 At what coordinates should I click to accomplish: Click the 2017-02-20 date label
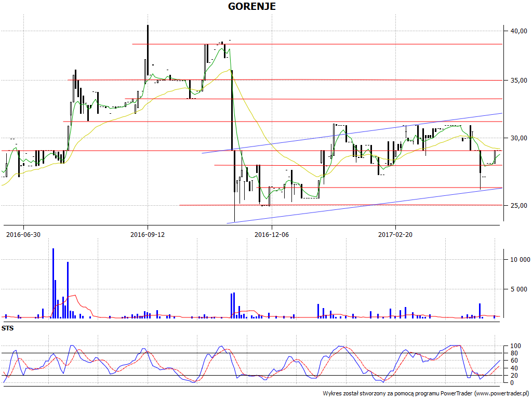[x=395, y=234]
